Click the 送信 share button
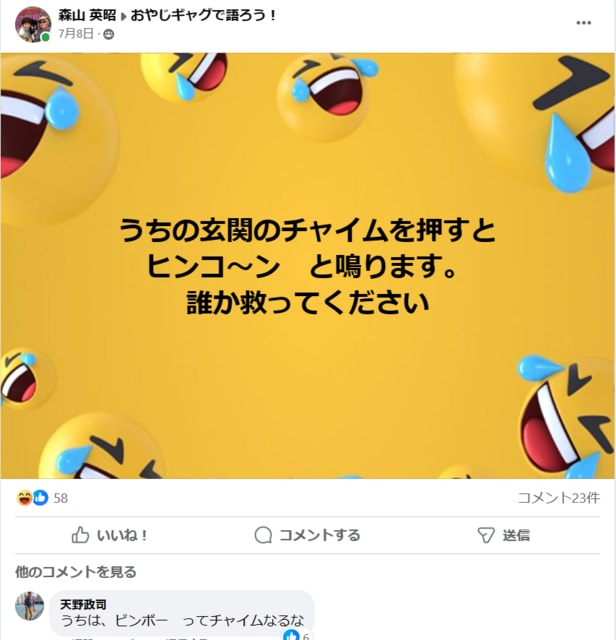Viewport: 616px width, 640px height. [x=503, y=535]
